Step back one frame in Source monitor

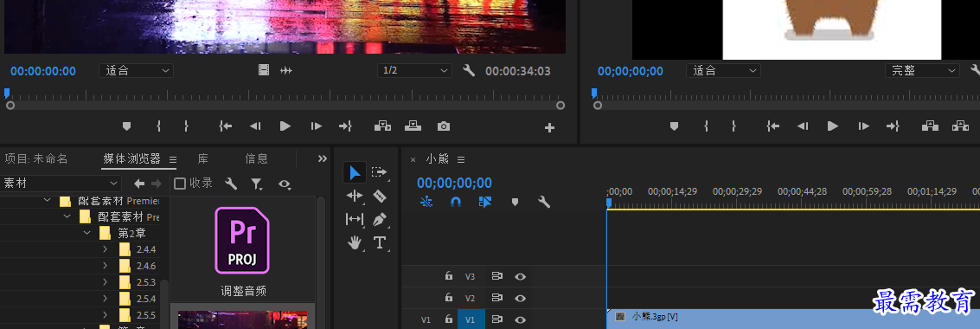click(x=255, y=126)
